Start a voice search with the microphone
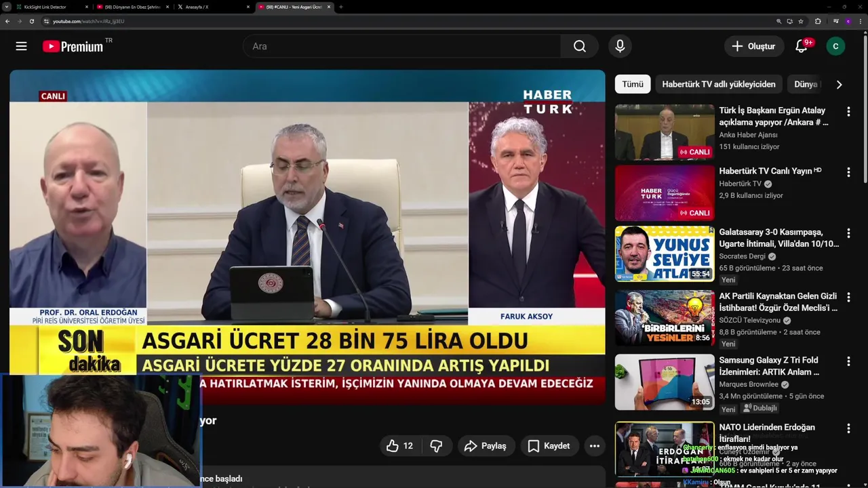Screen dimensions: 868x488 (x=619, y=46)
